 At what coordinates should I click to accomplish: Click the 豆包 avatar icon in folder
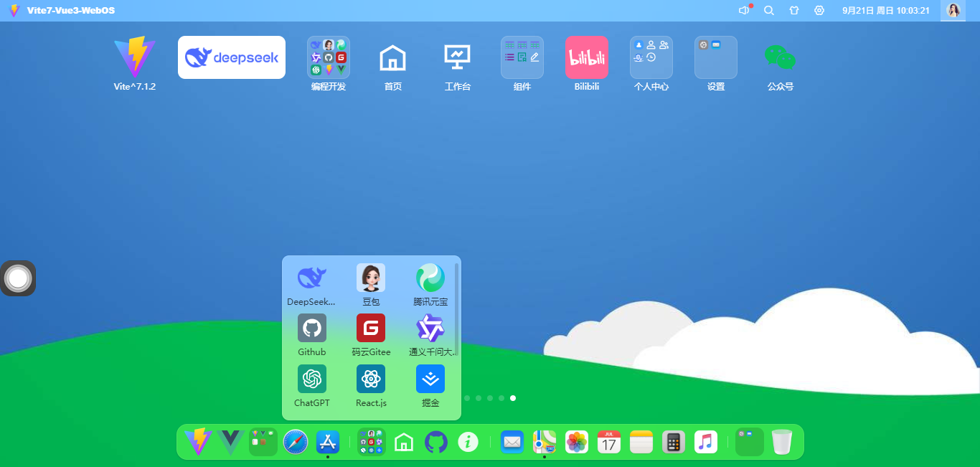371,278
